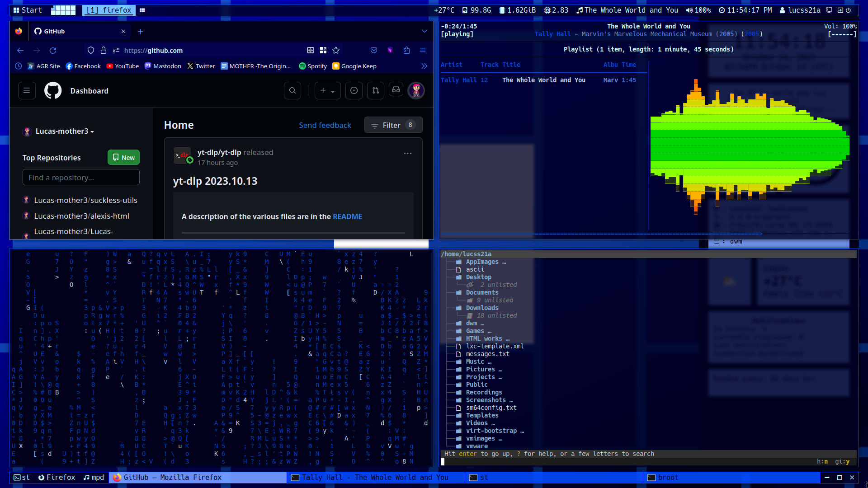Screen dimensions: 868x488
Task: Open the Start menu in the top bar
Action: click(28, 10)
